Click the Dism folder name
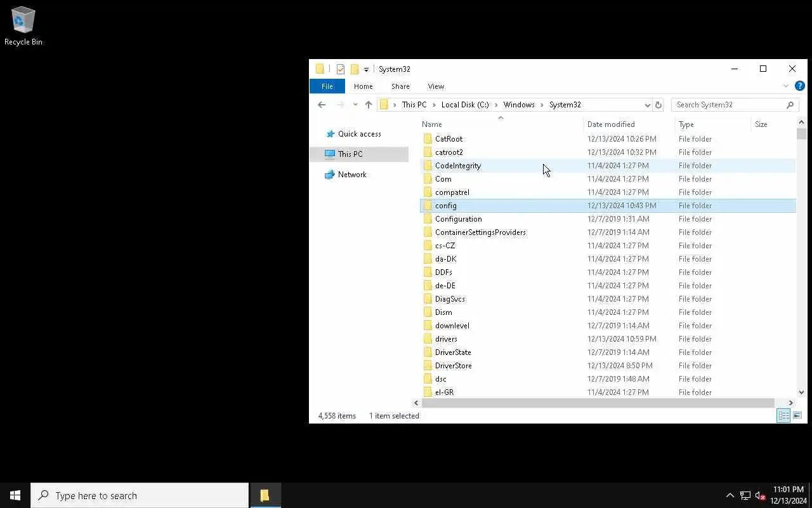 [x=443, y=312]
